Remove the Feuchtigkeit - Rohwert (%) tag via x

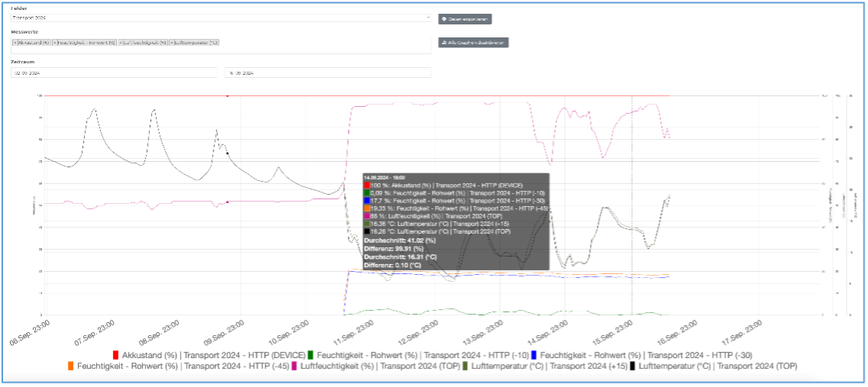pos(55,43)
